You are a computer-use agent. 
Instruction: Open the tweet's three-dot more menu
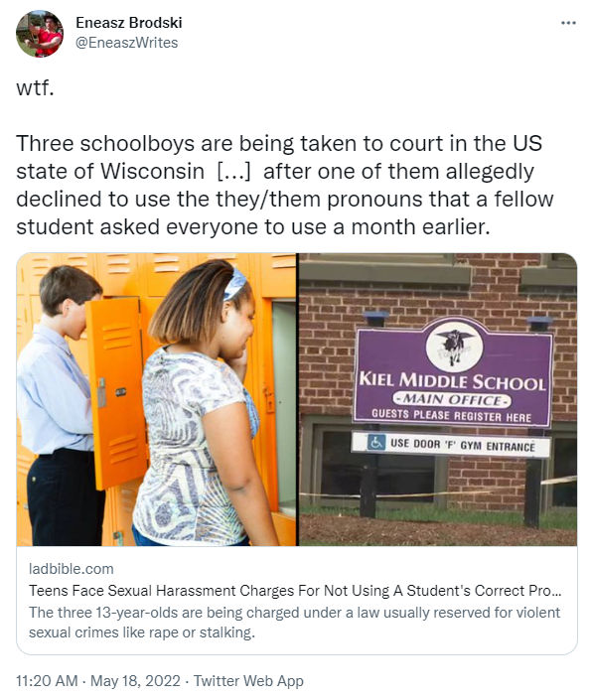[x=568, y=23]
